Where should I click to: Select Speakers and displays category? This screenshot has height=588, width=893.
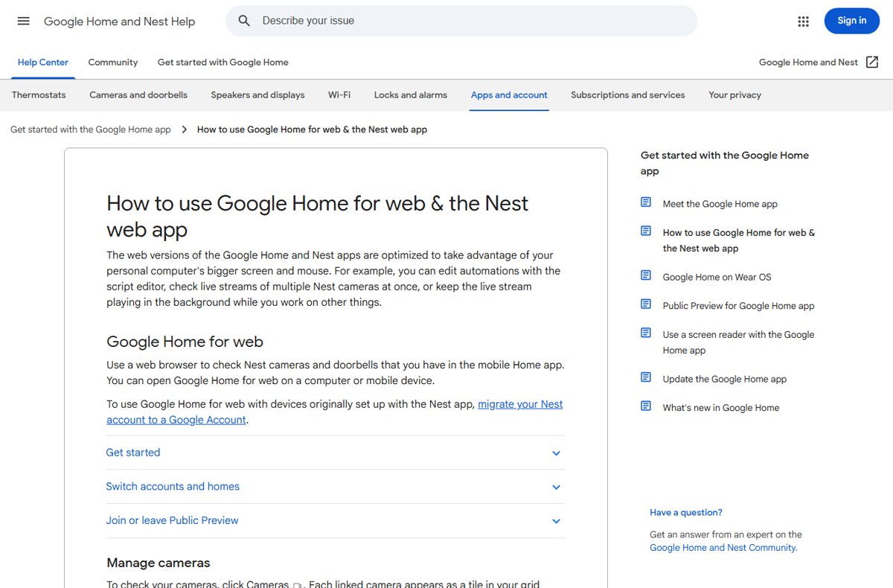pos(257,95)
